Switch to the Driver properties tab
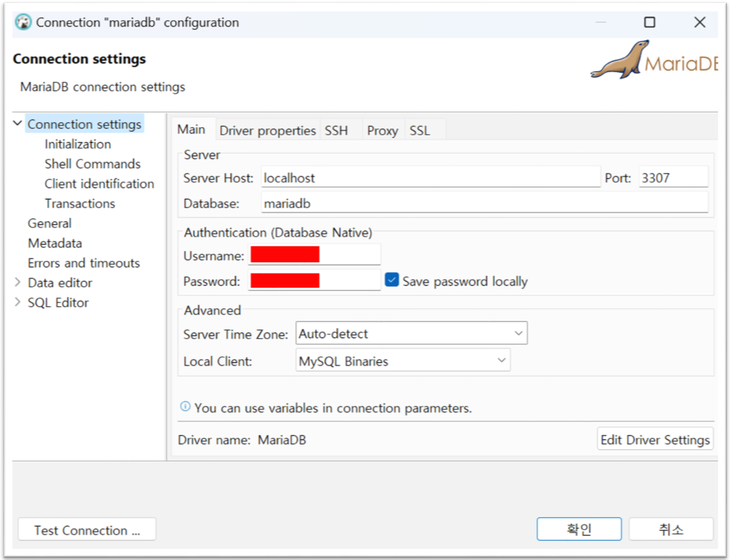 [x=268, y=131]
